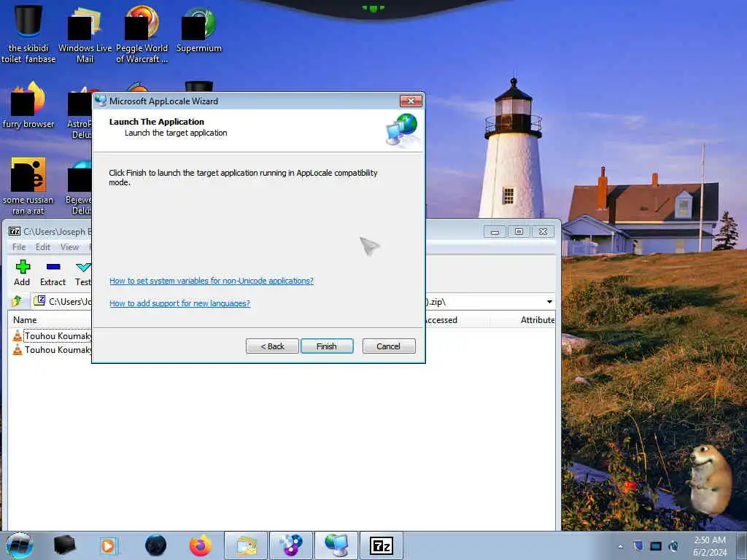Click the prairie dog desktop gadget

pyautogui.click(x=710, y=480)
